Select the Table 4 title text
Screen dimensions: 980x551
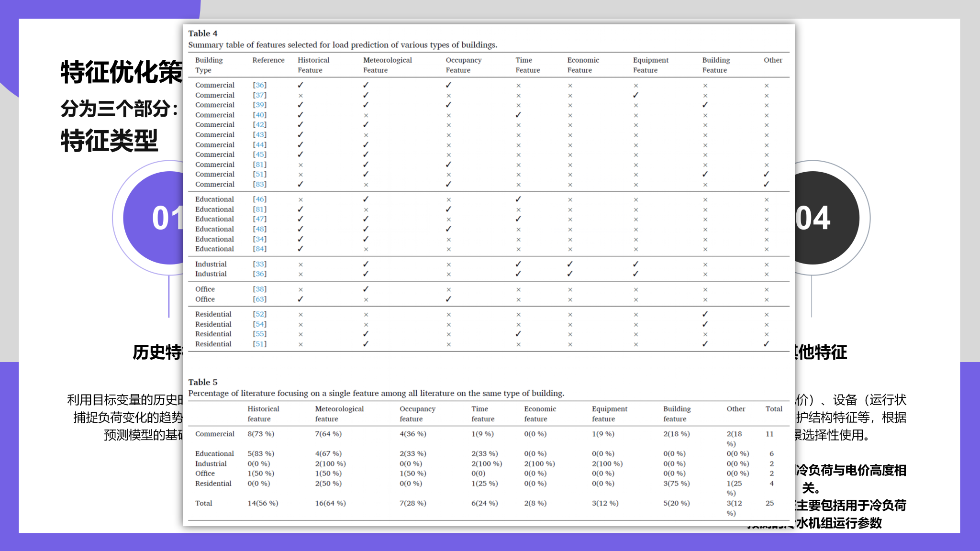click(202, 33)
